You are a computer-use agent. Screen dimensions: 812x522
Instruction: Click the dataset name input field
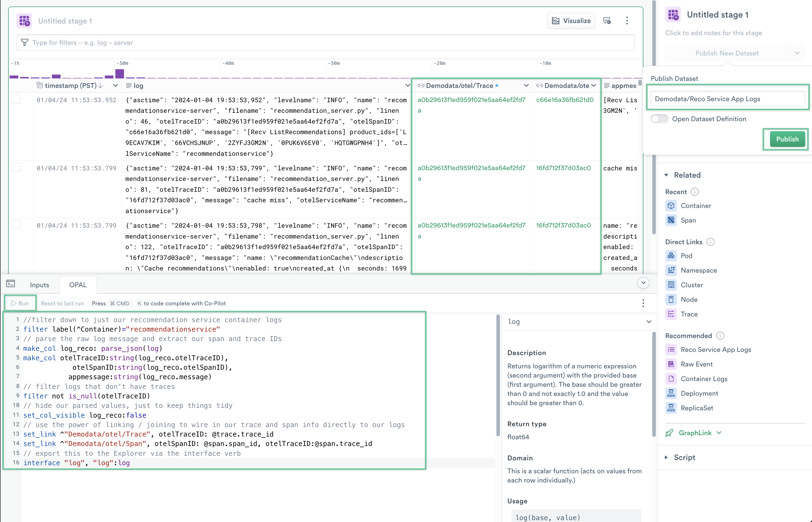click(x=728, y=99)
